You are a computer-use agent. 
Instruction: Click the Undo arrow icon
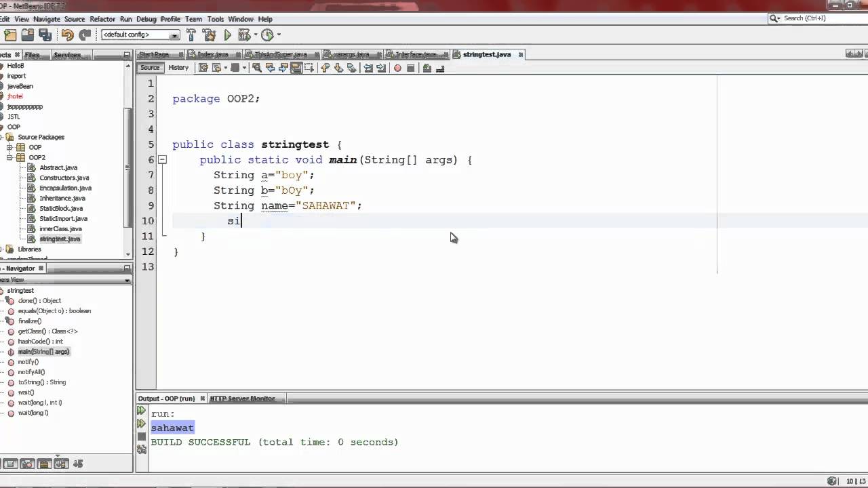point(67,35)
